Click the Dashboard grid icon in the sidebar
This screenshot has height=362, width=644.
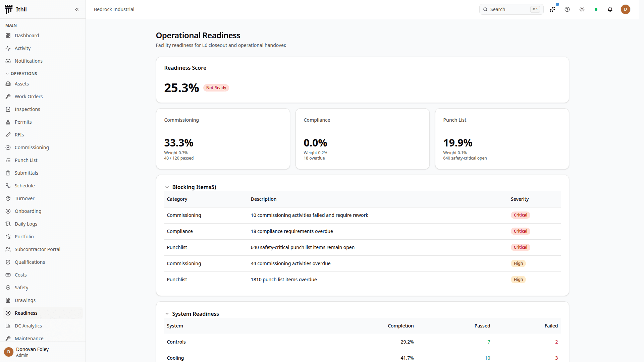[8, 36]
